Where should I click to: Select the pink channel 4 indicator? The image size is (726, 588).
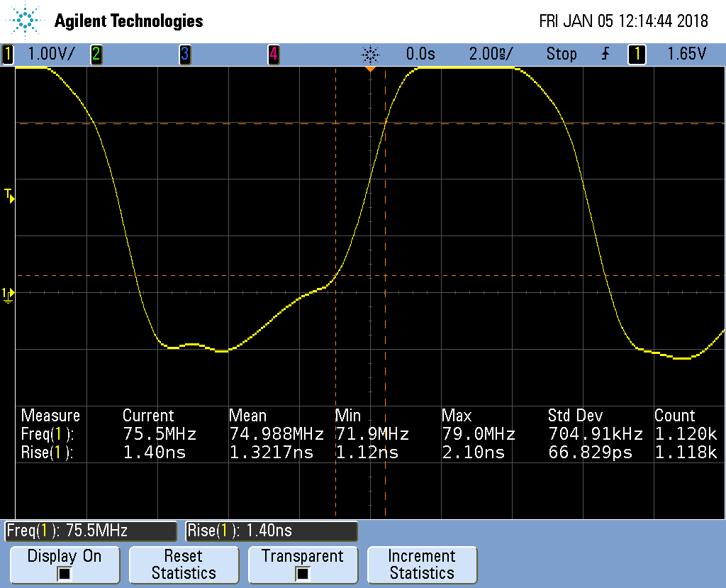pyautogui.click(x=273, y=54)
